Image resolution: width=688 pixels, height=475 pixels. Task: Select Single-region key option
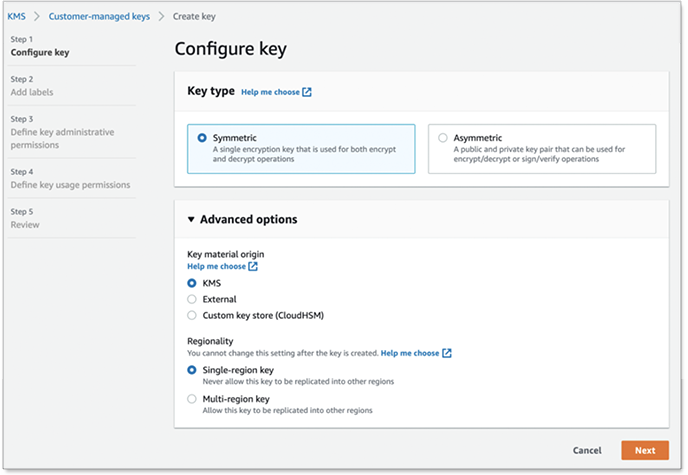[192, 370]
